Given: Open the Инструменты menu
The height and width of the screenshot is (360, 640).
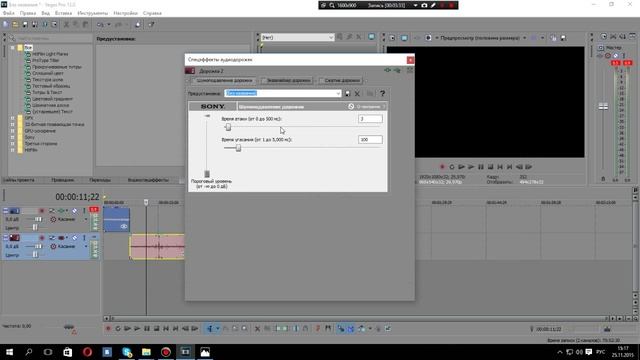Looking at the screenshot, I should click(x=93, y=13).
